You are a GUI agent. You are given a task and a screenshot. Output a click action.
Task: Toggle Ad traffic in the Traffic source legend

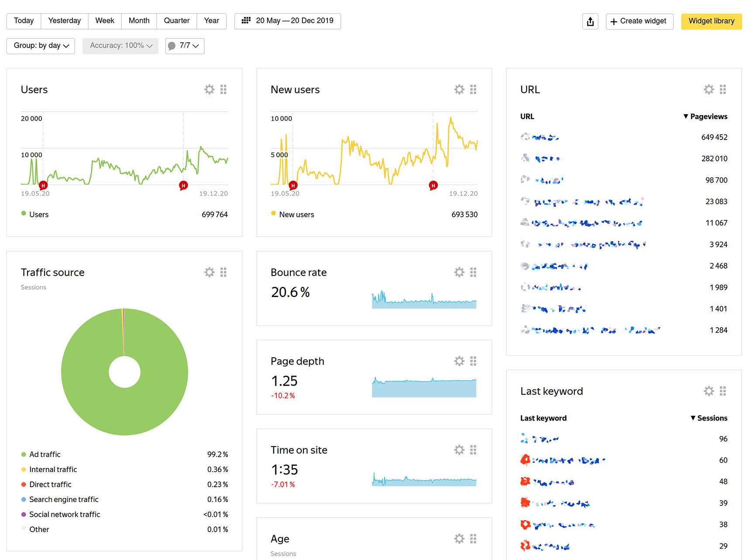click(x=45, y=454)
